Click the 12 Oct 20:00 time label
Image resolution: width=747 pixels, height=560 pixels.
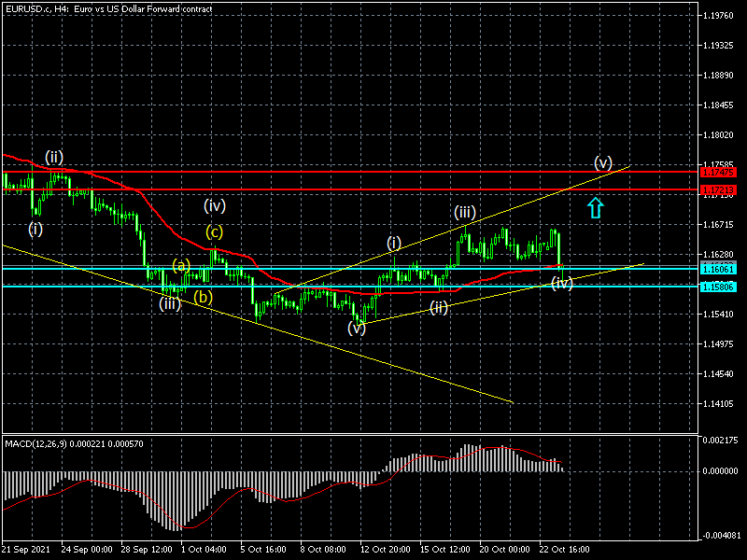point(385,550)
